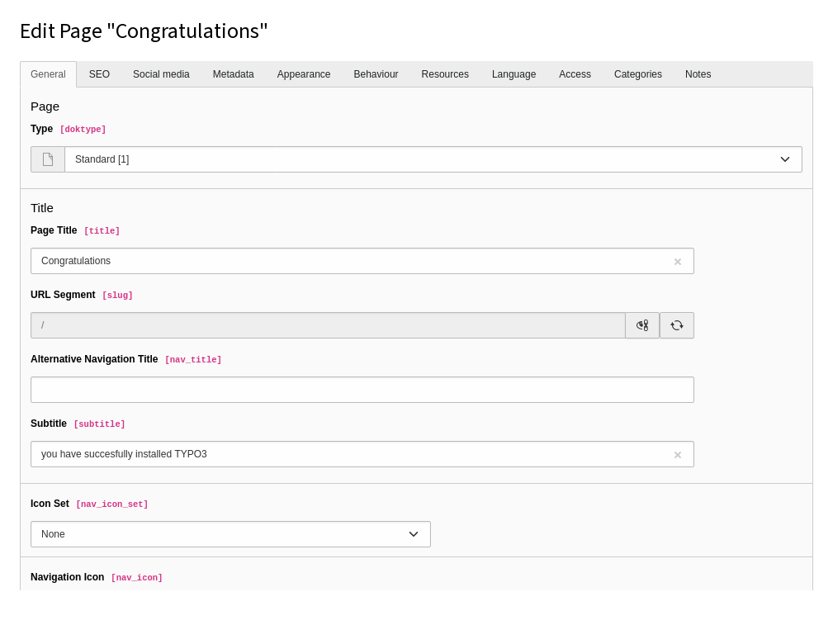Open the Social media tab

[161, 74]
